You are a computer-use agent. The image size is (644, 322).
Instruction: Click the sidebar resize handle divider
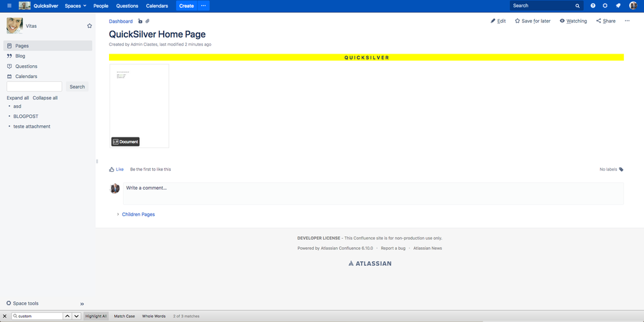[97, 161]
